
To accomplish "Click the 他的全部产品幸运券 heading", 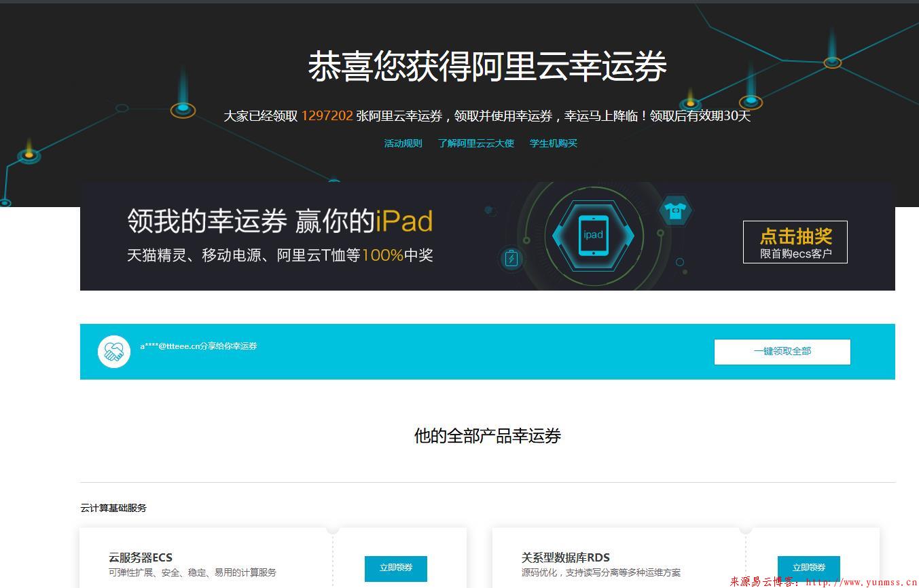I will tap(488, 436).
